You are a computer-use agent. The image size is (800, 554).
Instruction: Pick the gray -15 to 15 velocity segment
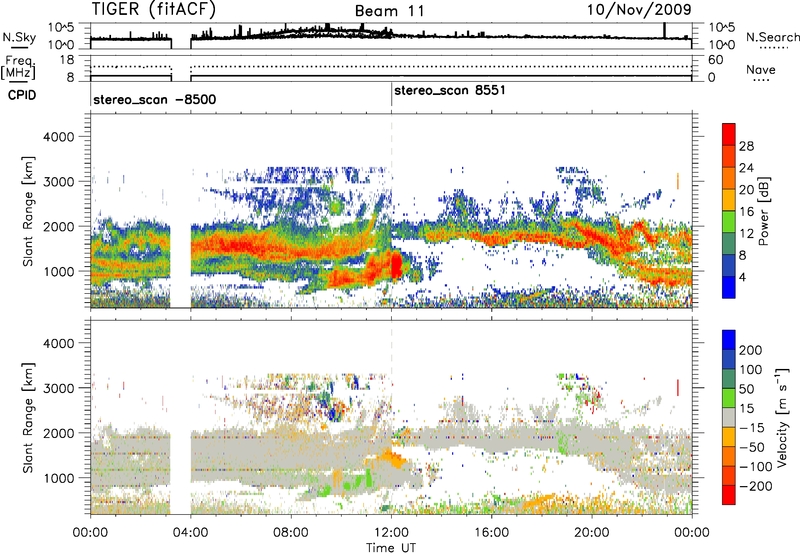click(x=729, y=417)
